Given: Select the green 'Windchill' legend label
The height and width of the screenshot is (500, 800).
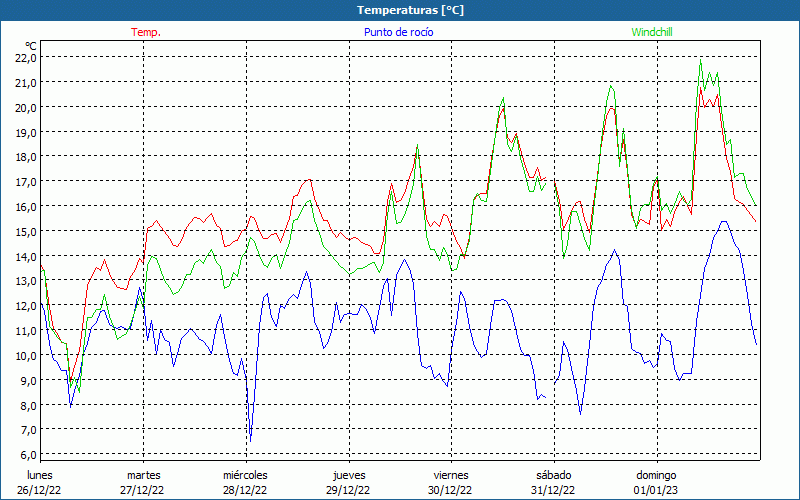Looking at the screenshot, I should [652, 32].
